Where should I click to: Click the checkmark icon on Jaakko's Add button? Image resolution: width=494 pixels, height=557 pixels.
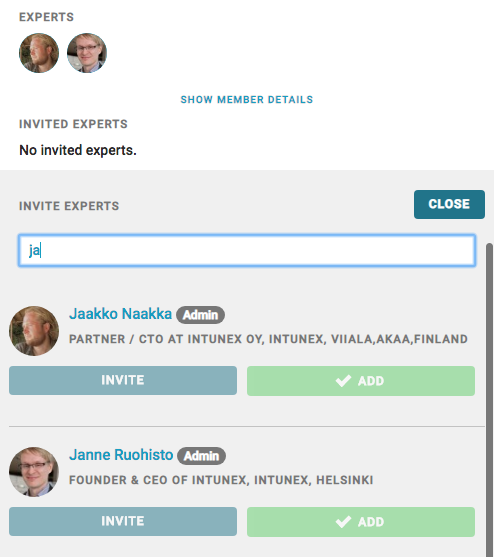(x=343, y=381)
